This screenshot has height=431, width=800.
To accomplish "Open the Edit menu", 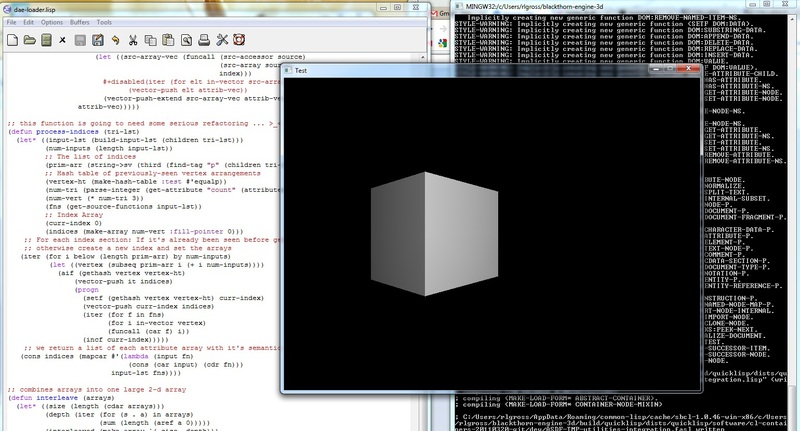I will click(x=29, y=22).
